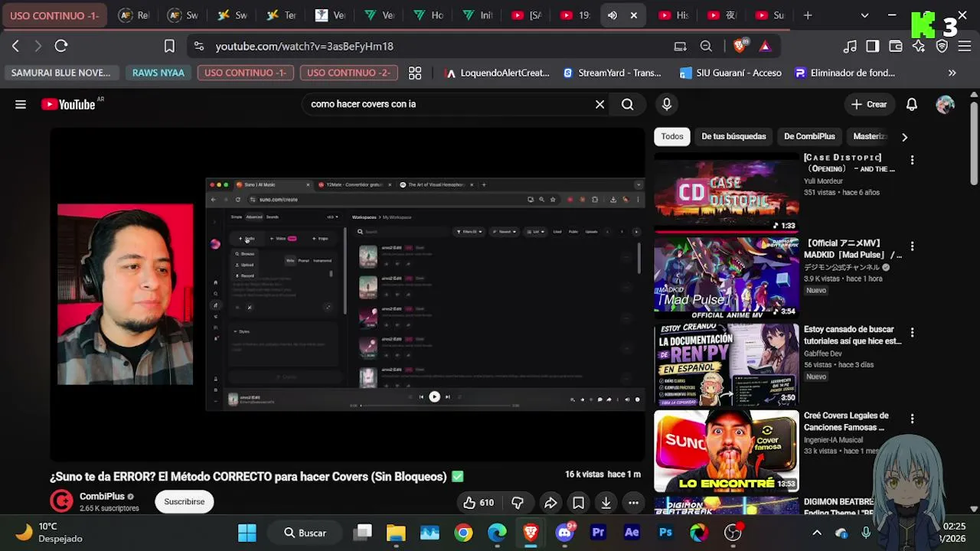Image resolution: width=980 pixels, height=551 pixels.
Task: Reload the current page
Action: click(x=61, y=46)
